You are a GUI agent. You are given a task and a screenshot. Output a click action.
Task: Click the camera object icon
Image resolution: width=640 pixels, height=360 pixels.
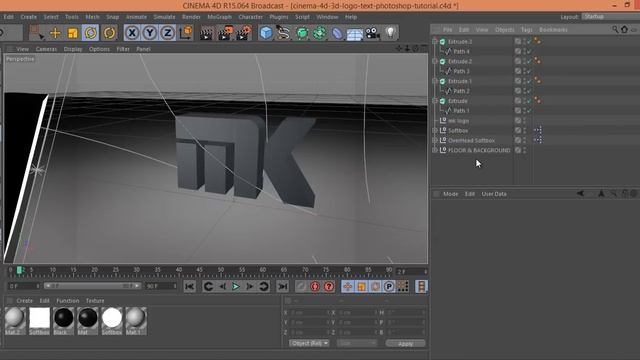(372, 33)
